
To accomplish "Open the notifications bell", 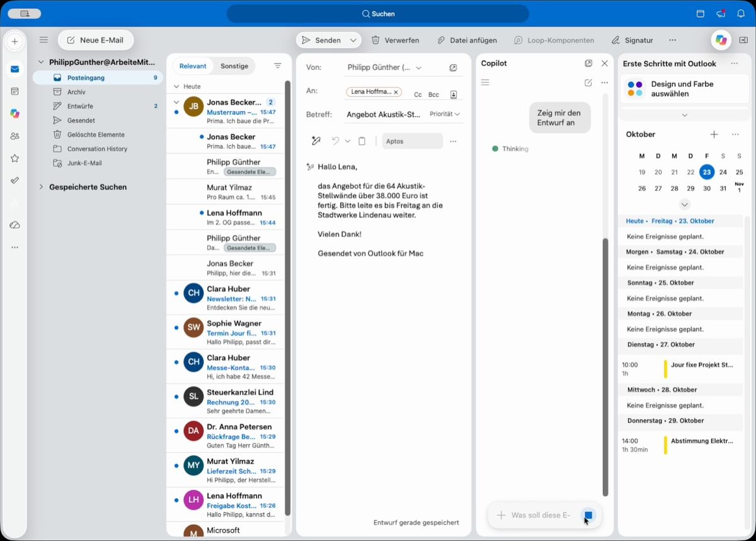I will 741,13.
